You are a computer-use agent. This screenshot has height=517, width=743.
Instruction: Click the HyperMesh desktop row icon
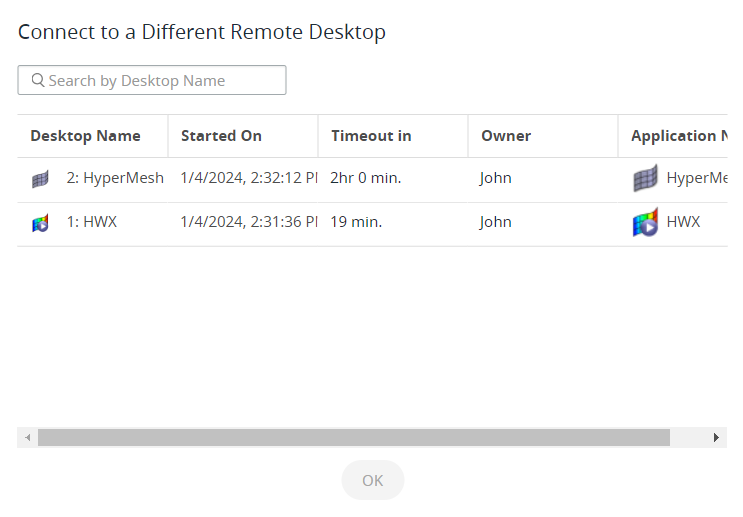click(x=40, y=179)
